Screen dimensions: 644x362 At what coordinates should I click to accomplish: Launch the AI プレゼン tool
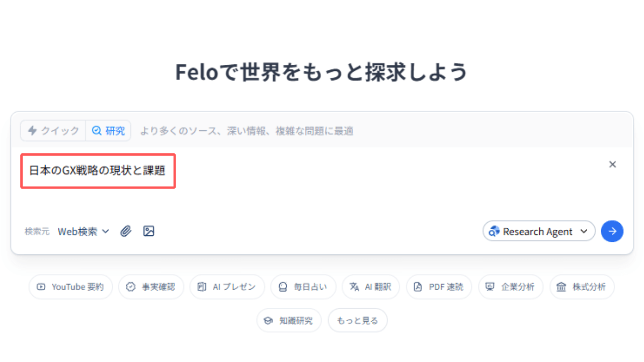pyautogui.click(x=227, y=287)
